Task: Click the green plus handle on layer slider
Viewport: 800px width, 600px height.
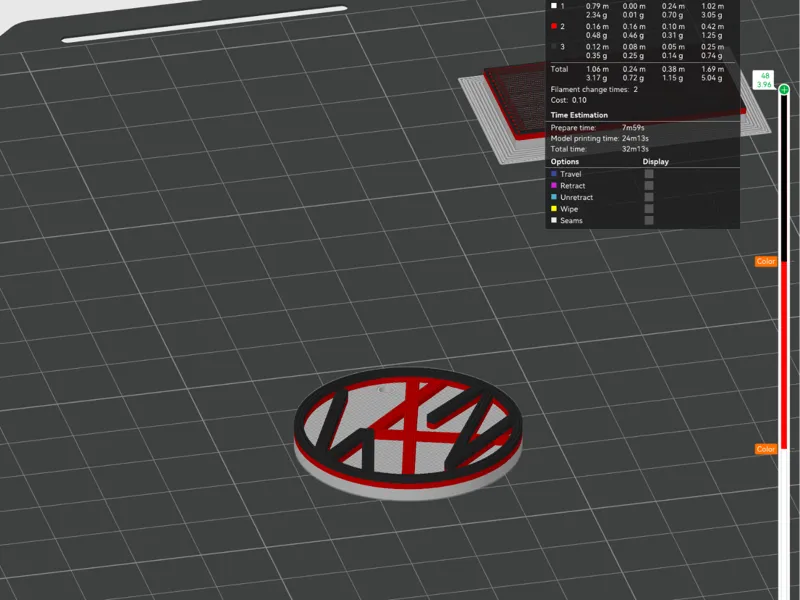Action: click(784, 90)
